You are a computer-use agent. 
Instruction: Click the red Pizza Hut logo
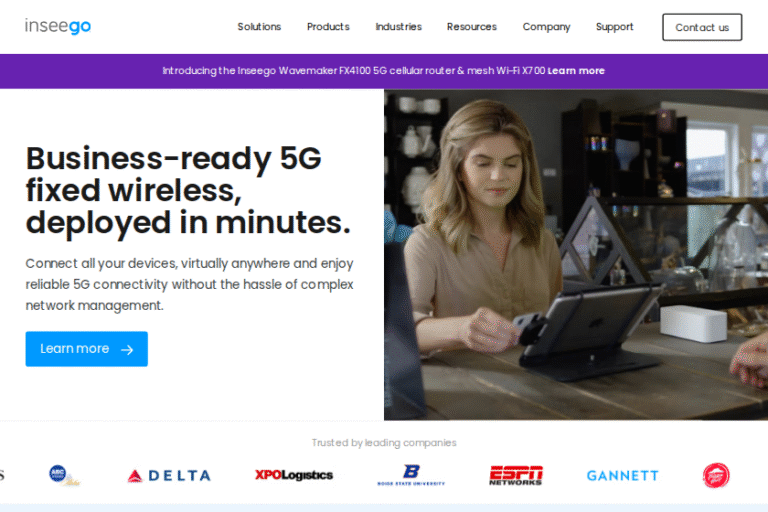(x=716, y=475)
